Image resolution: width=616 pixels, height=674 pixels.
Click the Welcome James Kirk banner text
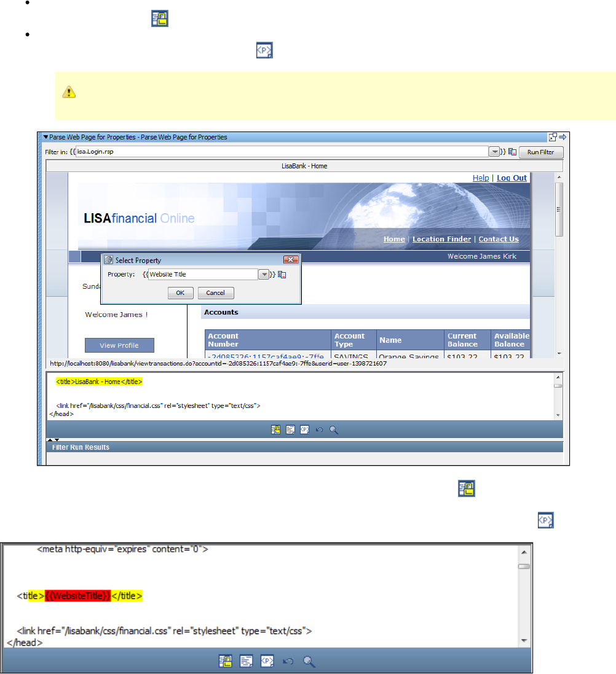pyautogui.click(x=482, y=256)
